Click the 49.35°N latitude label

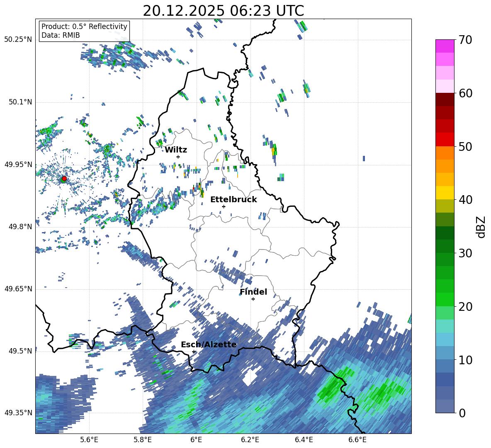[x=18, y=413]
